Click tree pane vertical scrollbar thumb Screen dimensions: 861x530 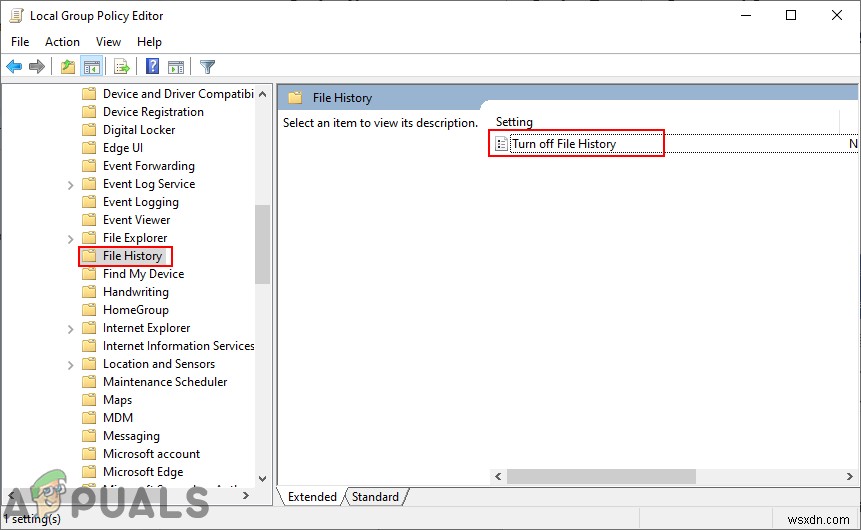[x=262, y=244]
